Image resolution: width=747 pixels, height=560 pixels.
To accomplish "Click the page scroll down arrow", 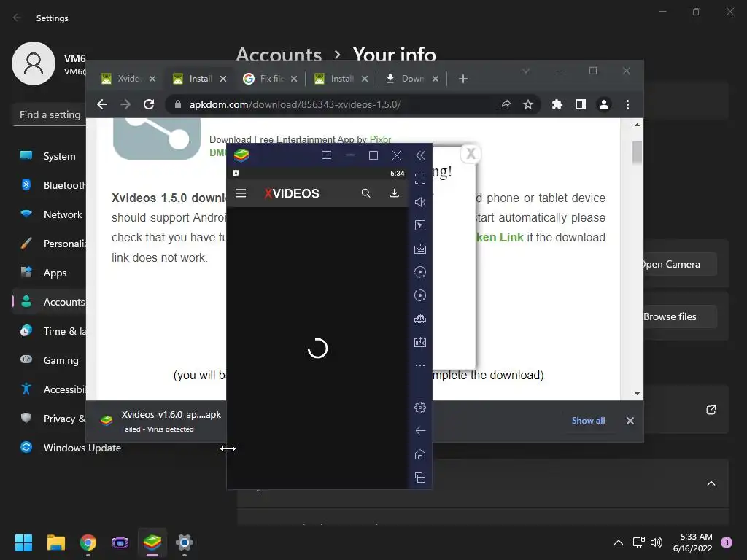I will pyautogui.click(x=637, y=393).
